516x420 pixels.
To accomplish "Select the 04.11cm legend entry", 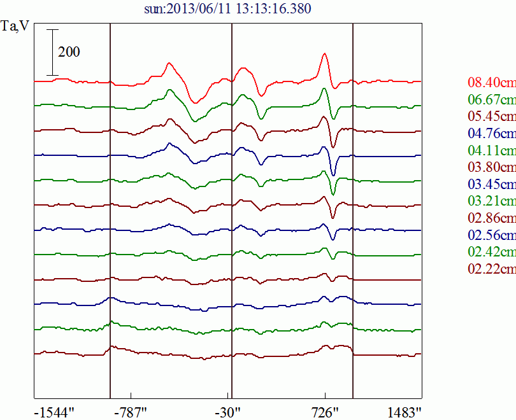I will click(x=492, y=150).
